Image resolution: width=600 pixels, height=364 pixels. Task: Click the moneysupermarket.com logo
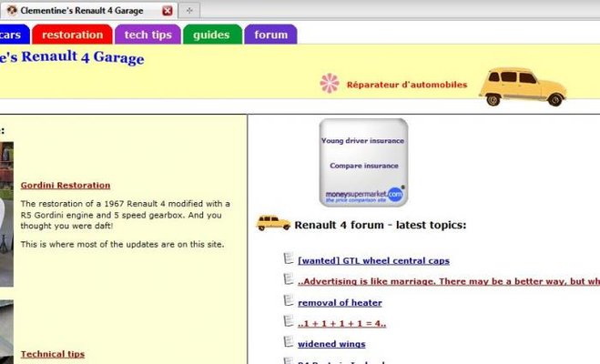pyautogui.click(x=364, y=196)
